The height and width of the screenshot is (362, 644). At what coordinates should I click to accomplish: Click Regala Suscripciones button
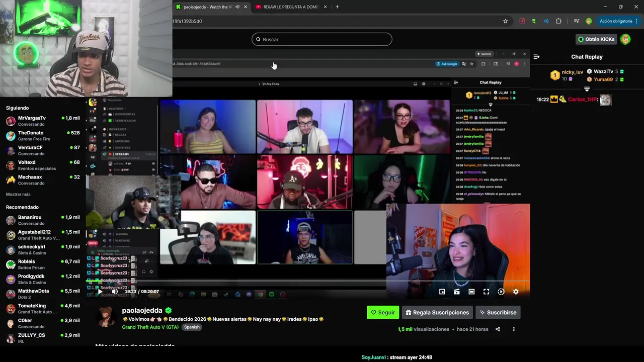pos(437,312)
